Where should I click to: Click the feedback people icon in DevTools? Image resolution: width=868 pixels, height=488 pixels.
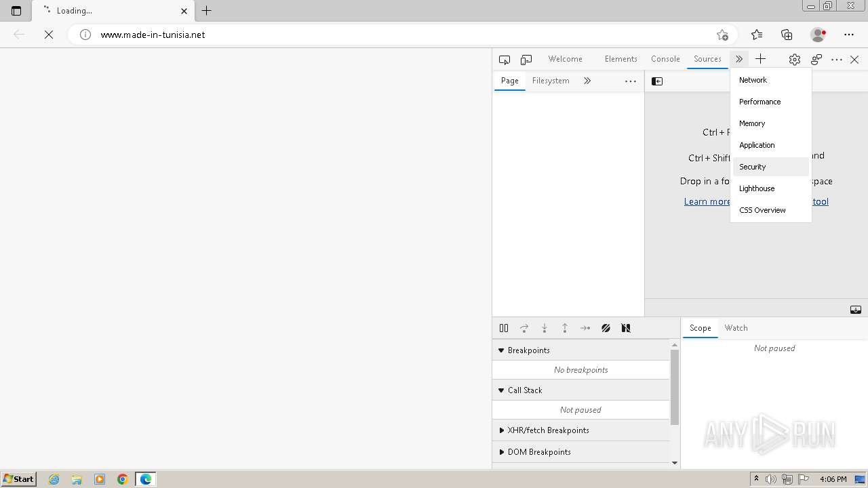[x=816, y=60]
